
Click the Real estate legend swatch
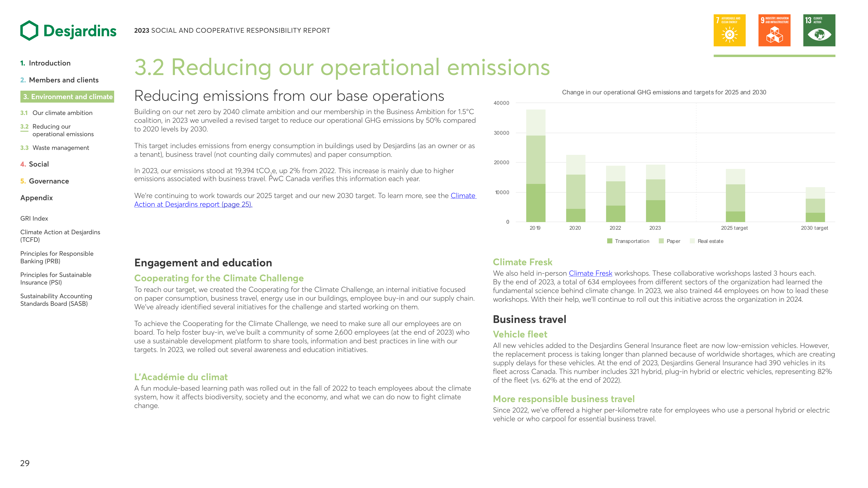692,241
